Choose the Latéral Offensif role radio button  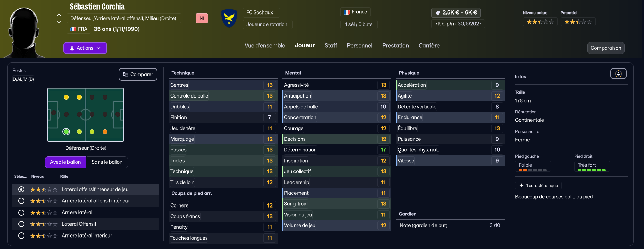point(21,224)
